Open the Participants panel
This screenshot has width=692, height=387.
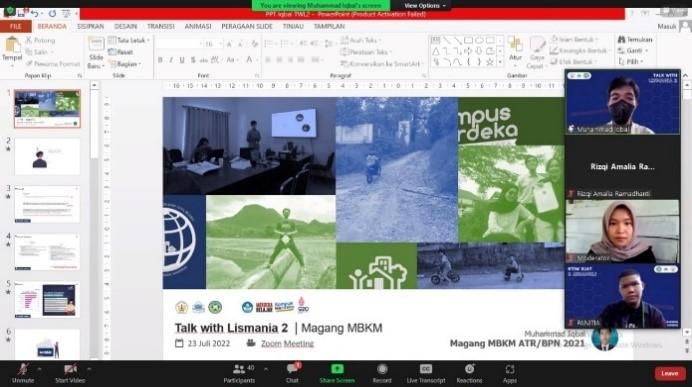(239, 373)
